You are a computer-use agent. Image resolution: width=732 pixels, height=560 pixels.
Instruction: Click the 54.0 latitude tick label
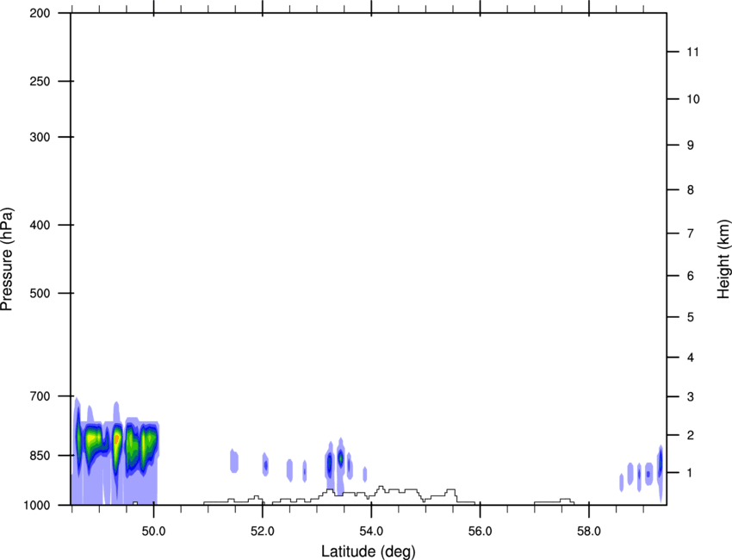tap(371, 532)
